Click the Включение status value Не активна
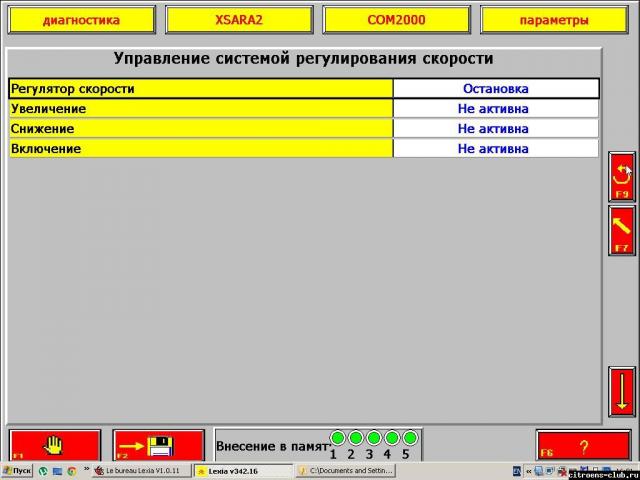Screen dimensions: 640x480 (x=494, y=149)
